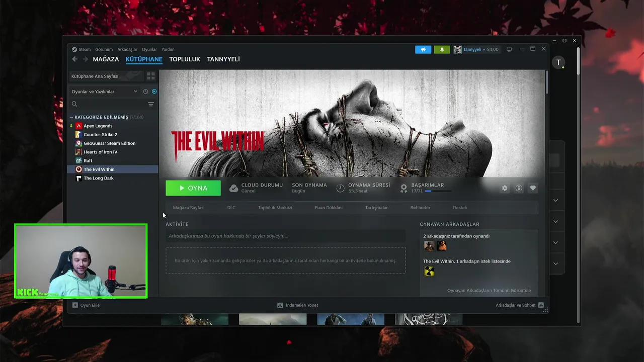Open the Puan Dükkânı link
The width and height of the screenshot is (644, 362).
[x=329, y=208]
